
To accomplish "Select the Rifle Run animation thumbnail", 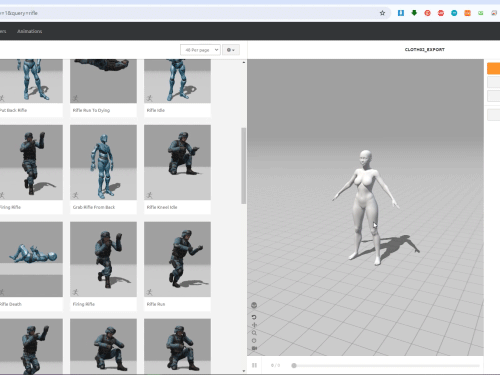I will click(x=177, y=259).
